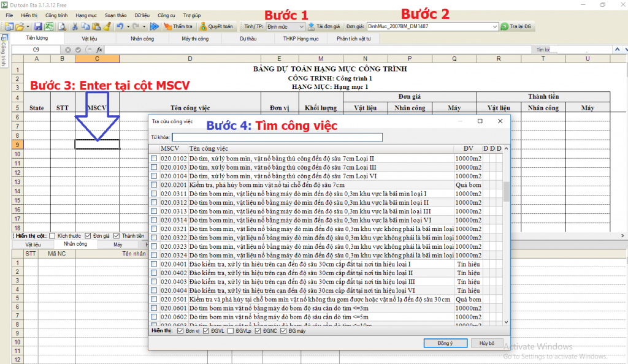Click the Cut (scissors) toolbar icon

(x=74, y=27)
